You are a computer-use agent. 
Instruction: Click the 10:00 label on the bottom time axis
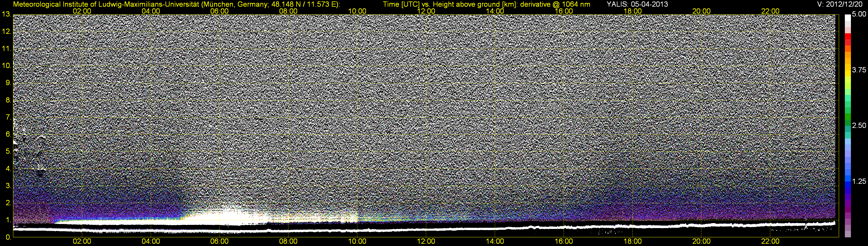coord(357,241)
